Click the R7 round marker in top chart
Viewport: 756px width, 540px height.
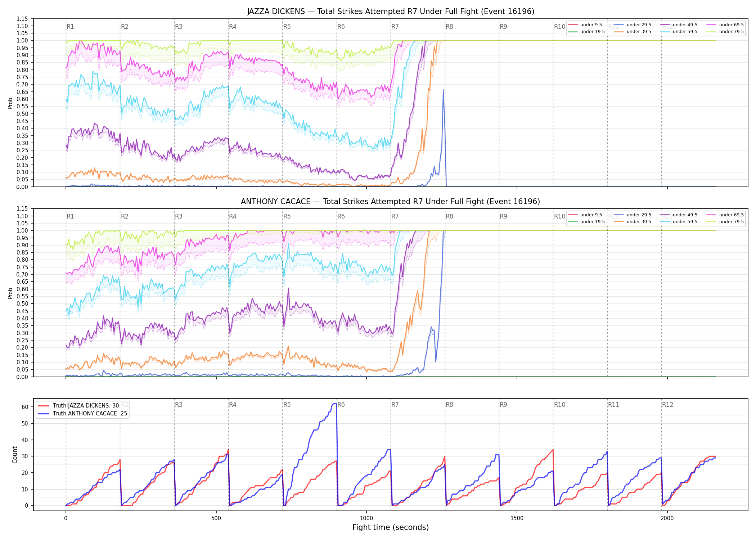395,27
